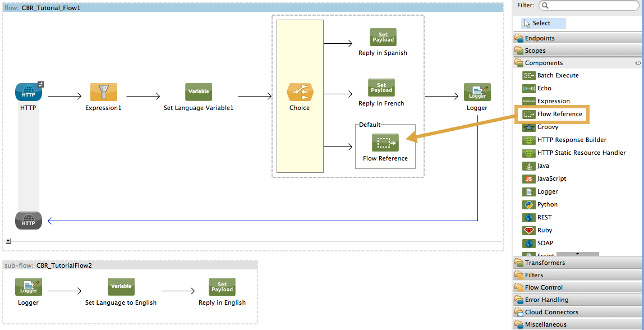Select the Reply in English payload icon
The width and height of the screenshot is (644, 330).
222,287
